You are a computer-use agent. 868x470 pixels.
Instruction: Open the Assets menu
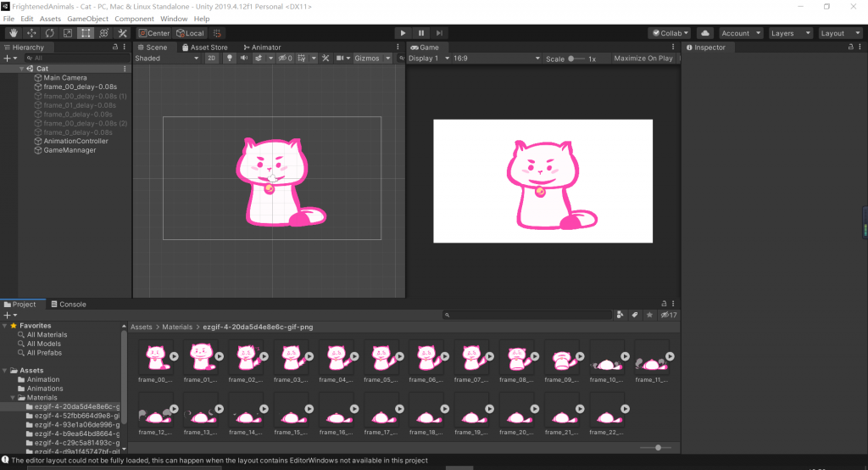click(50, 19)
